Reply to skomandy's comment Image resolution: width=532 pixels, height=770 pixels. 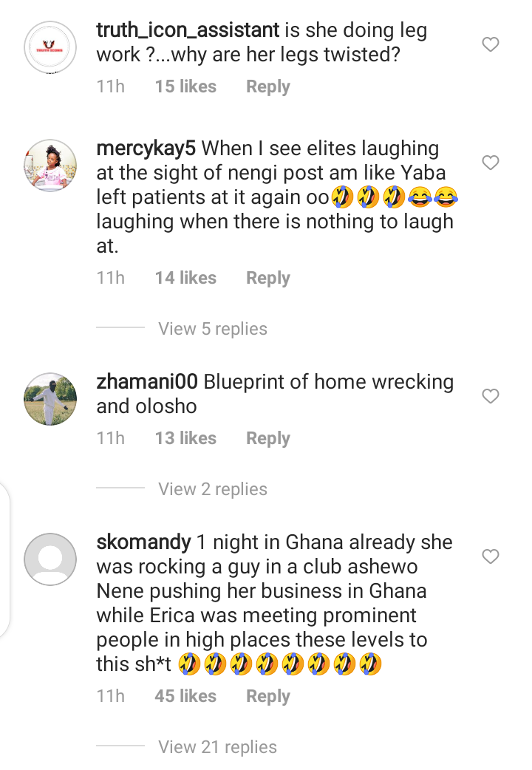click(x=267, y=696)
